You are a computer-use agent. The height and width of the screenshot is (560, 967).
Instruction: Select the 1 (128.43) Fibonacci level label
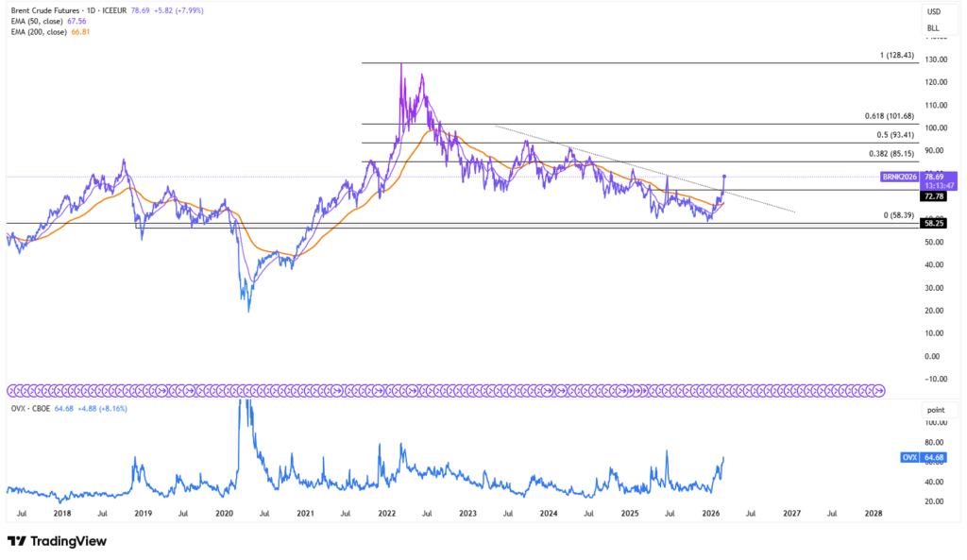pos(897,56)
